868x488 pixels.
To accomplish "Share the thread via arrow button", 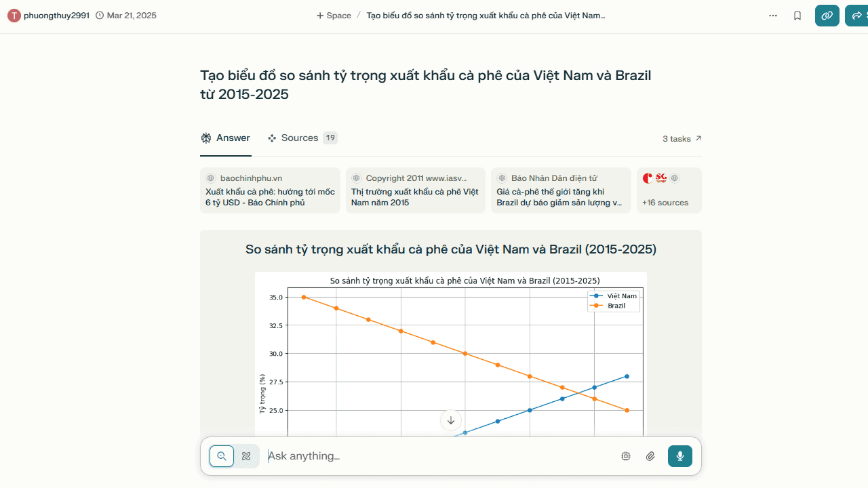I will click(x=856, y=16).
